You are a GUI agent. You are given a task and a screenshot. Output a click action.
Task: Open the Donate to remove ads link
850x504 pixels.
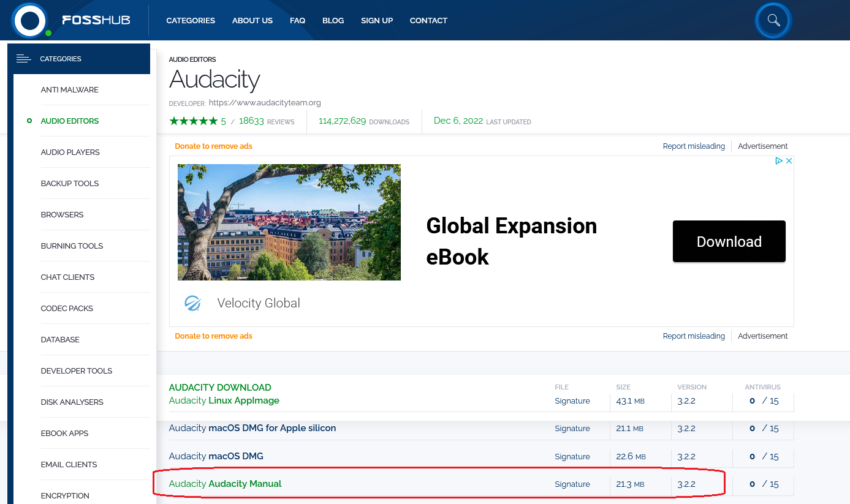click(x=213, y=146)
